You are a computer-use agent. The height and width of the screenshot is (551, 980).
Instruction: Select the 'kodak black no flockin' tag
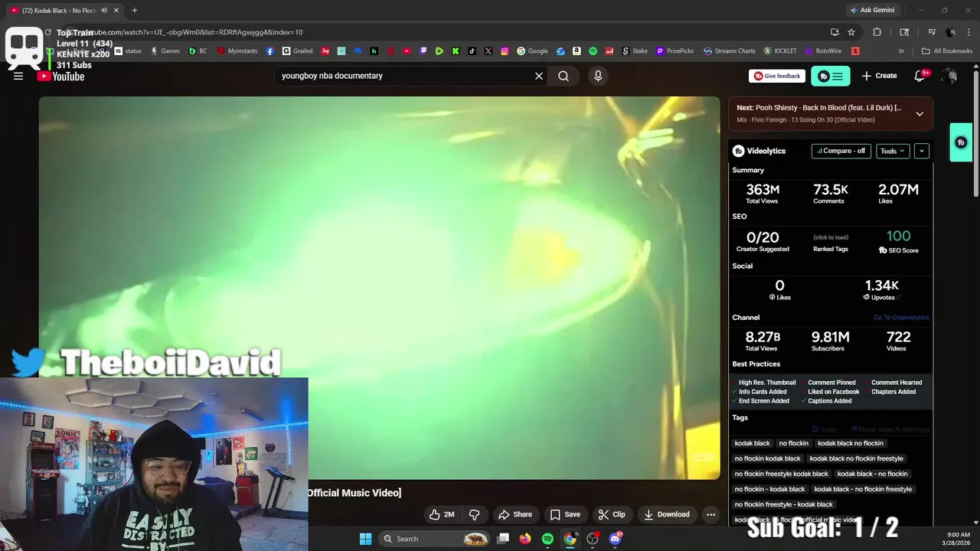850,443
